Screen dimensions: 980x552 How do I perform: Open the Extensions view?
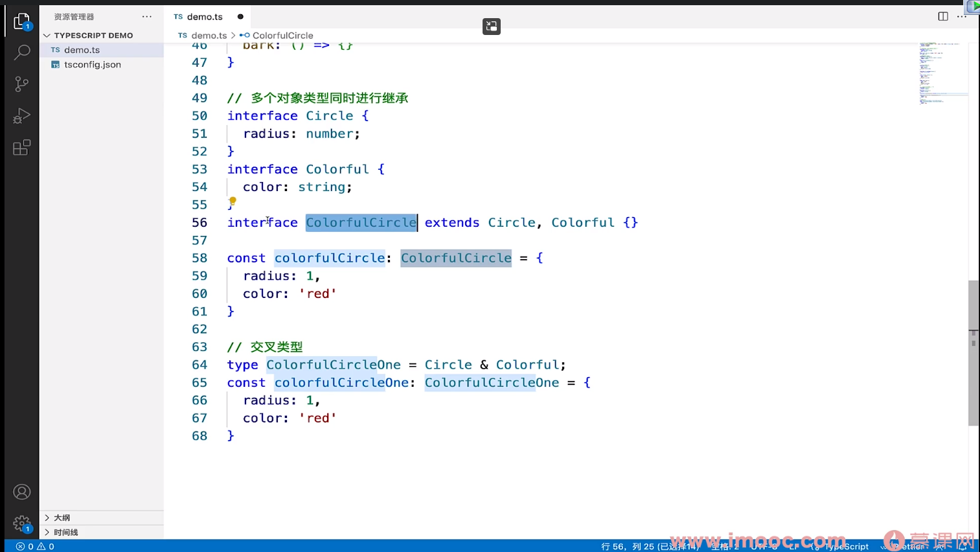tap(21, 148)
